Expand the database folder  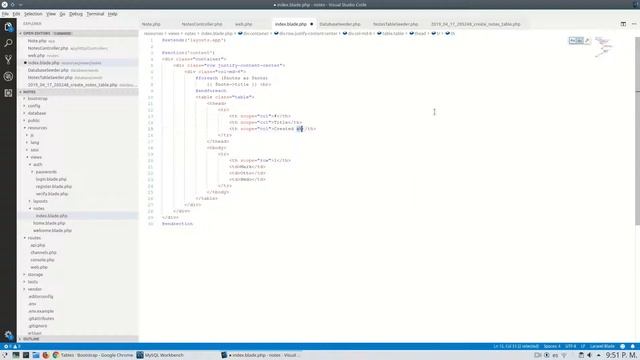click(x=37, y=113)
